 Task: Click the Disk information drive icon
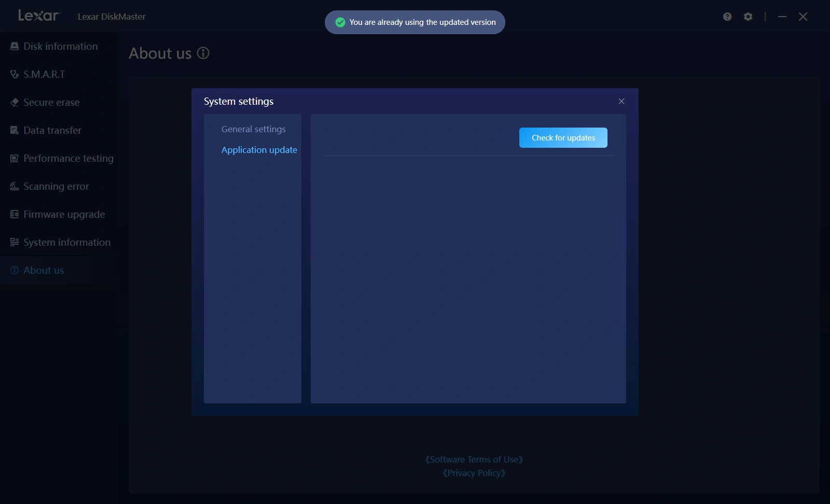15,46
